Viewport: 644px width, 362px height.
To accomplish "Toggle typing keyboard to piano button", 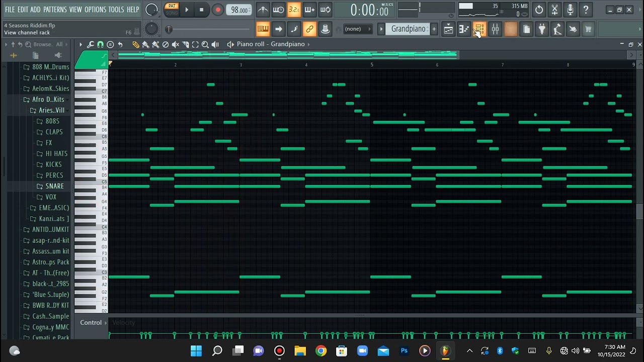I will (263, 29).
